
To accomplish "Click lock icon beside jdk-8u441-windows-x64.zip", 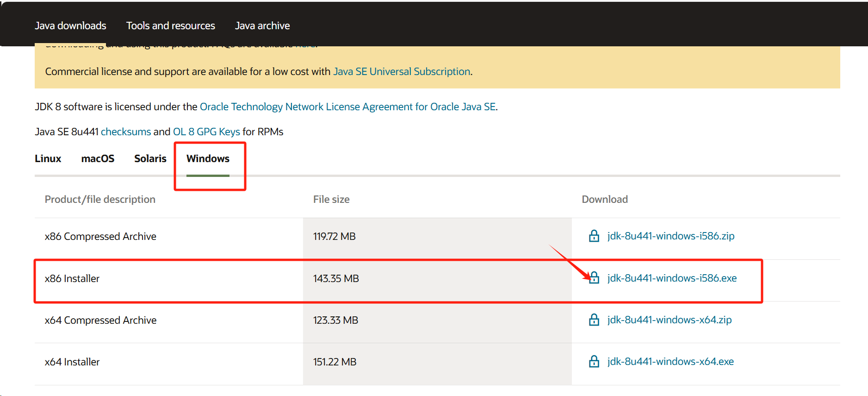I will coord(594,320).
